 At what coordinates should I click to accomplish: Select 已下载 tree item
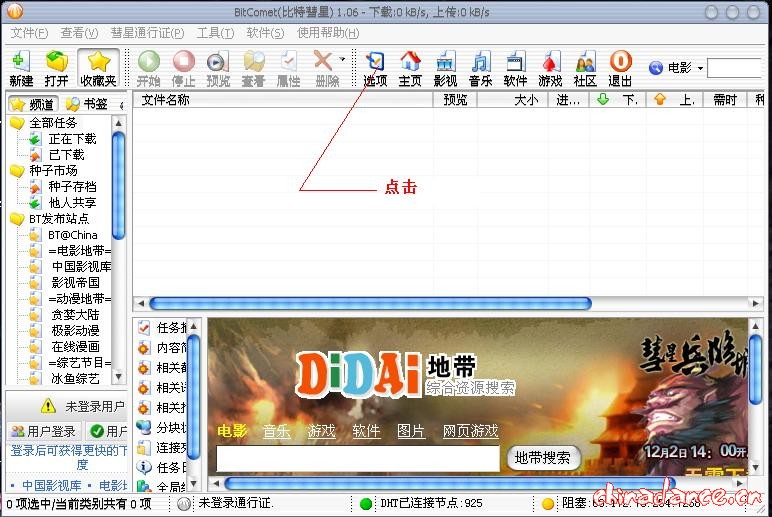[x=66, y=155]
